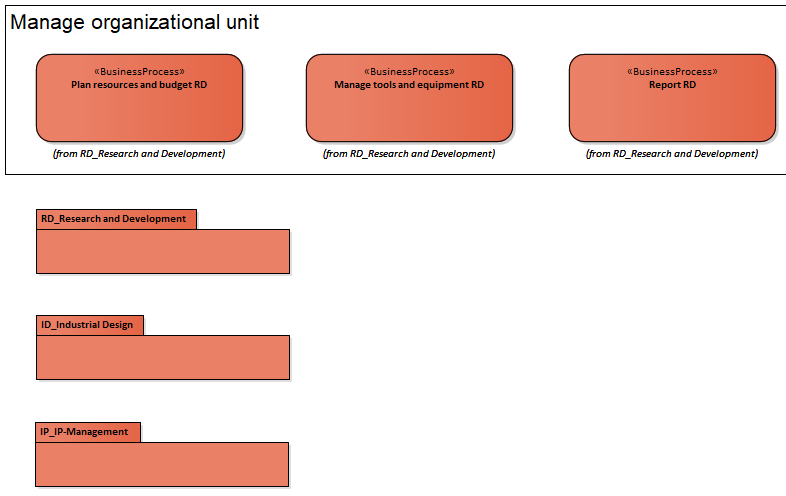Click the 'from' label under 'Manage tools' box

[409, 154]
